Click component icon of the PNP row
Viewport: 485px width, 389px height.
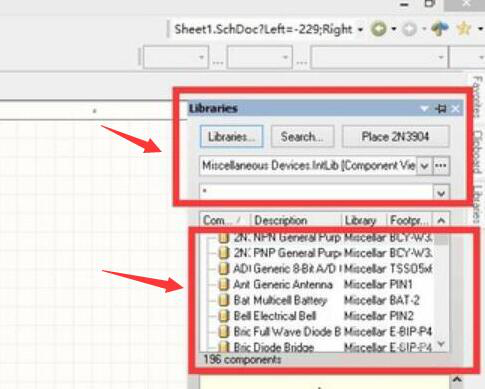tap(224, 253)
